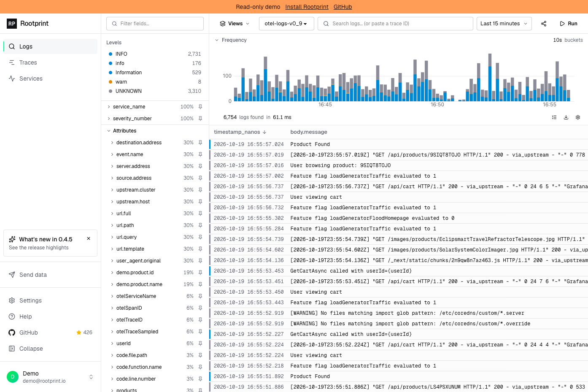The height and width of the screenshot is (392, 588).
Task: Open the 16:55:57.024 Product Found log row
Action: click(399, 144)
